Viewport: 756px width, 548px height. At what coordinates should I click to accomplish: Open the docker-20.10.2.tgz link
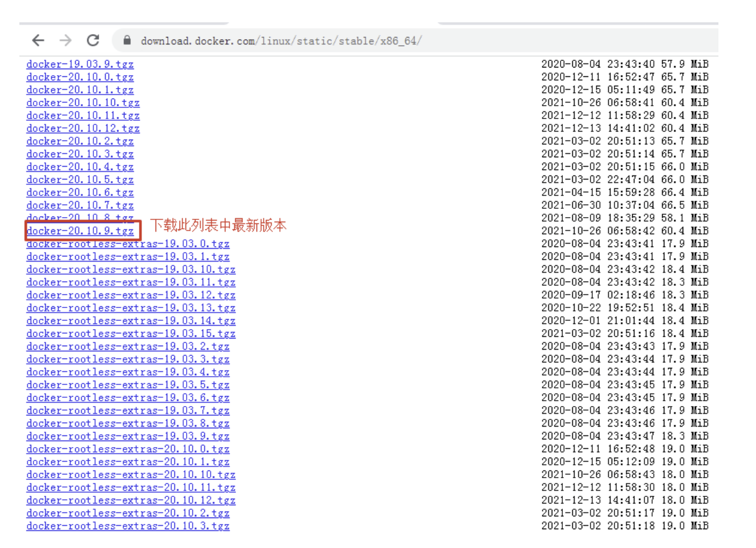[80, 141]
